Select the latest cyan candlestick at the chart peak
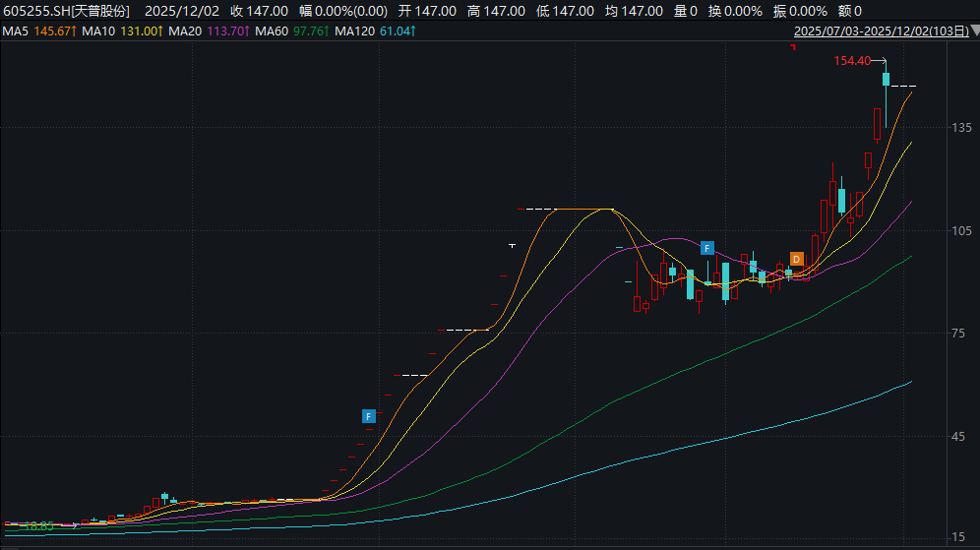The height and width of the screenshot is (550, 980). point(886,80)
